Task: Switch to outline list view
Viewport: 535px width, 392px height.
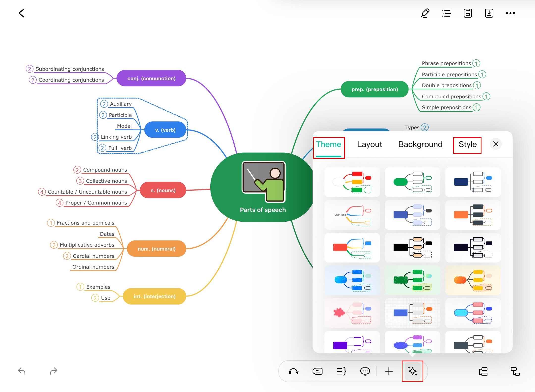Action: point(446,13)
